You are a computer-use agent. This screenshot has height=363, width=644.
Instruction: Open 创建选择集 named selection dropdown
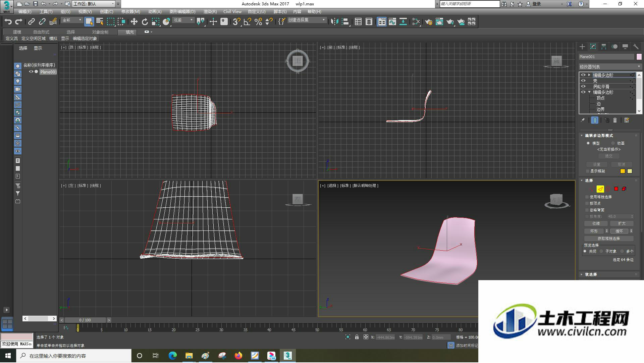click(x=307, y=20)
